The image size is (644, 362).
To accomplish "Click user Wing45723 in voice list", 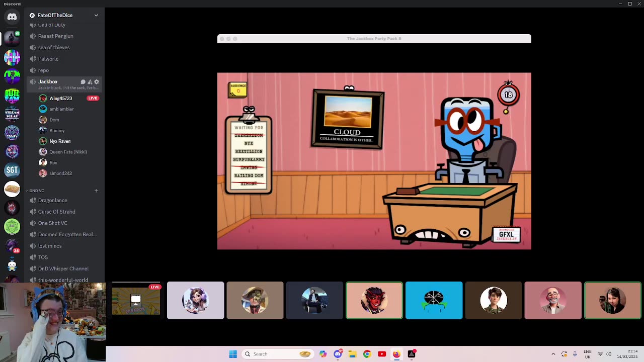I will coord(60,98).
